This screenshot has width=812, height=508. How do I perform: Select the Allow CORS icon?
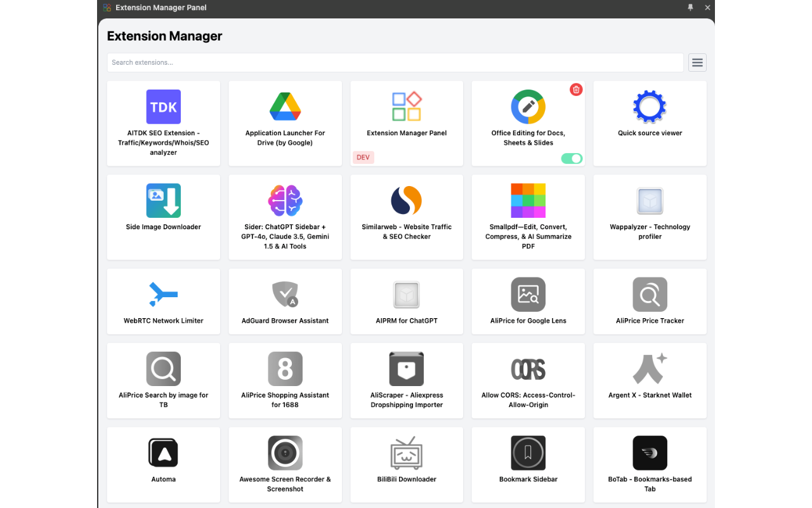click(528, 369)
